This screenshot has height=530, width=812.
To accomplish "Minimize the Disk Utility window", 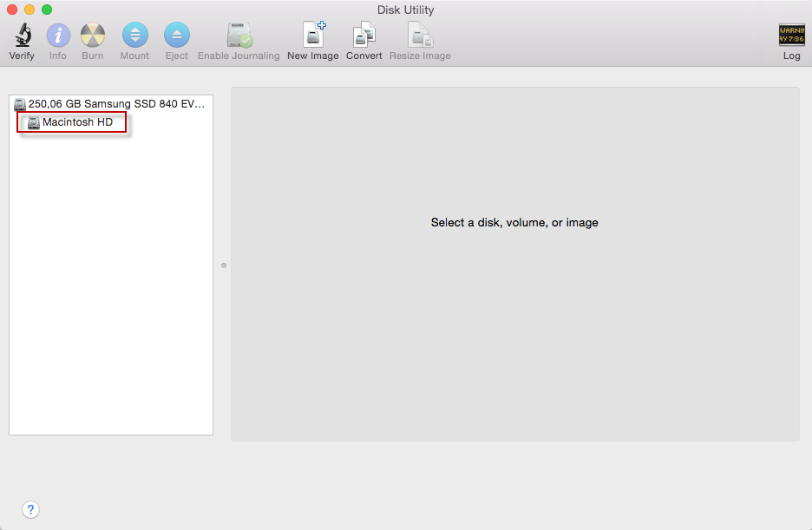I will 29,10.
